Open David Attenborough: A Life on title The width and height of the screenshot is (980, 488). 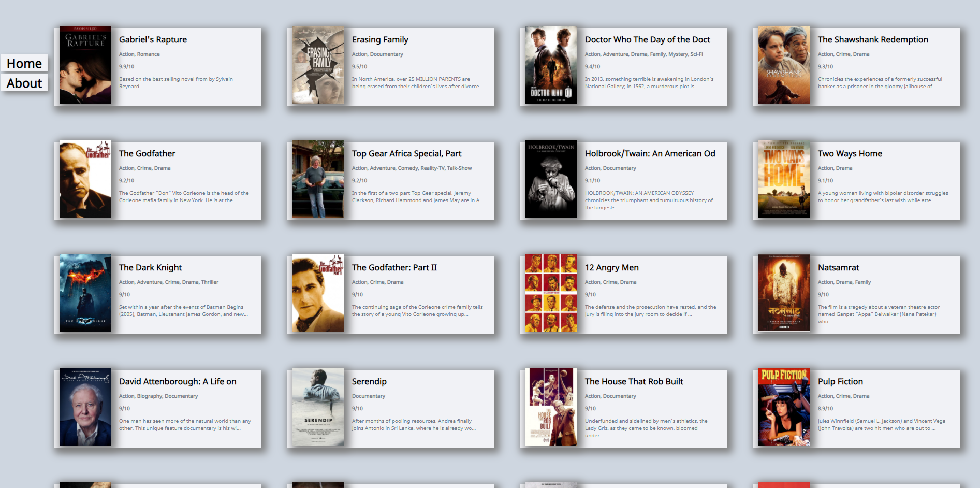coord(178,382)
